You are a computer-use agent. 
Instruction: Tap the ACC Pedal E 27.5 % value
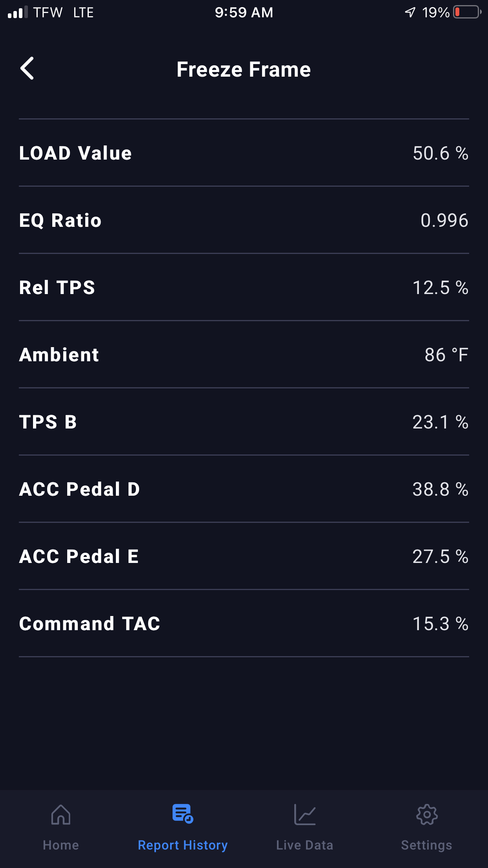click(440, 556)
